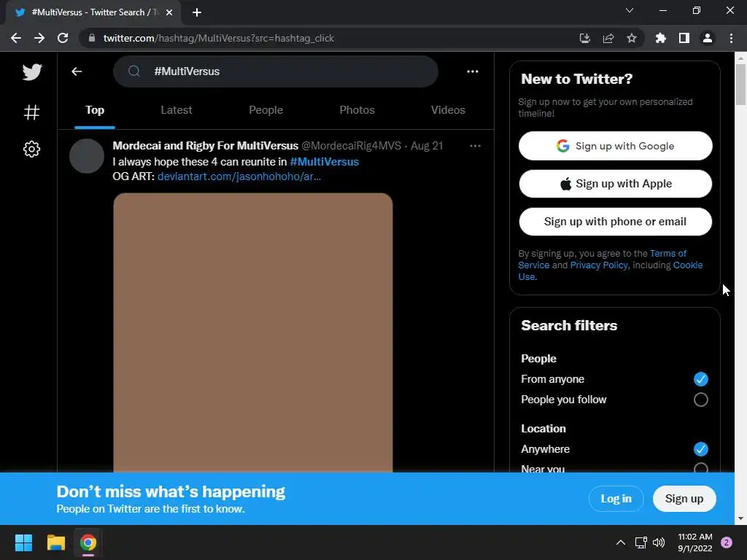The image size is (747, 560).
Task: Click Sign up with phone or email
Action: (x=616, y=222)
